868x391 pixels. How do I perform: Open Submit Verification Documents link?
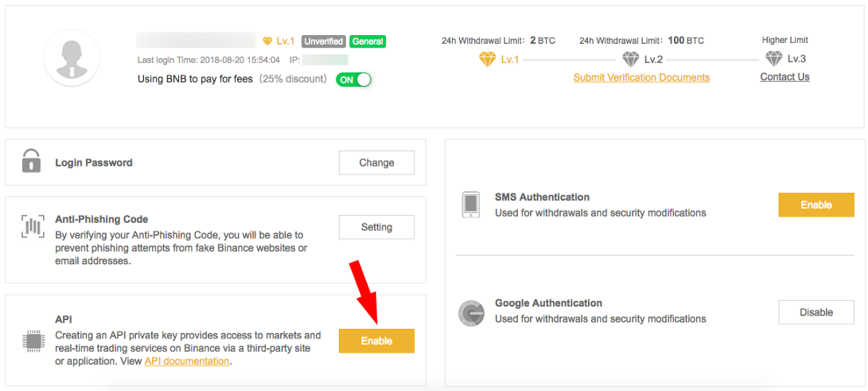point(641,77)
